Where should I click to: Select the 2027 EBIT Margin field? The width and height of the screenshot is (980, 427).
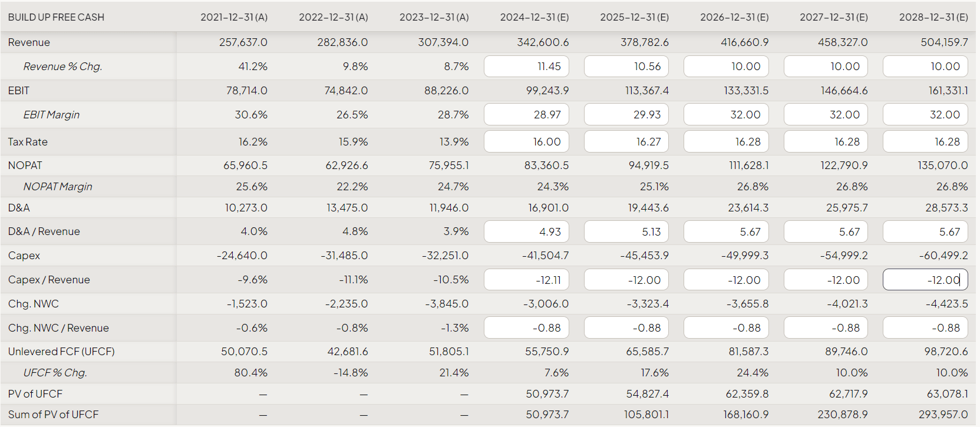click(x=825, y=114)
